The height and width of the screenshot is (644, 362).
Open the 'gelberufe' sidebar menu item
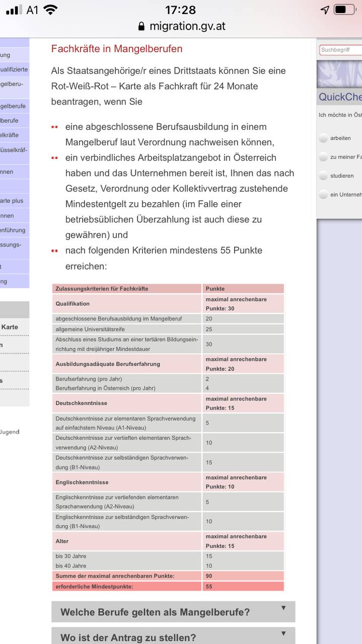[15, 106]
